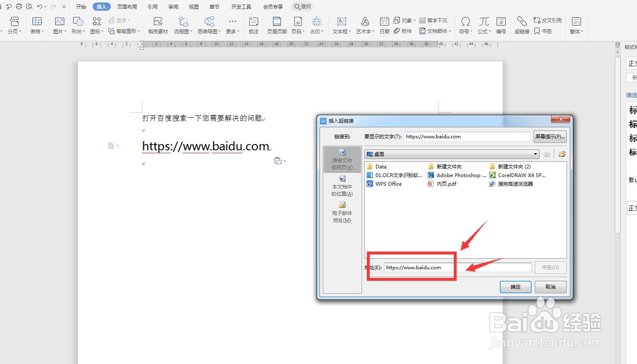Select the 新建文件夹 (2) folder
The image size is (637, 364).
pos(510,167)
